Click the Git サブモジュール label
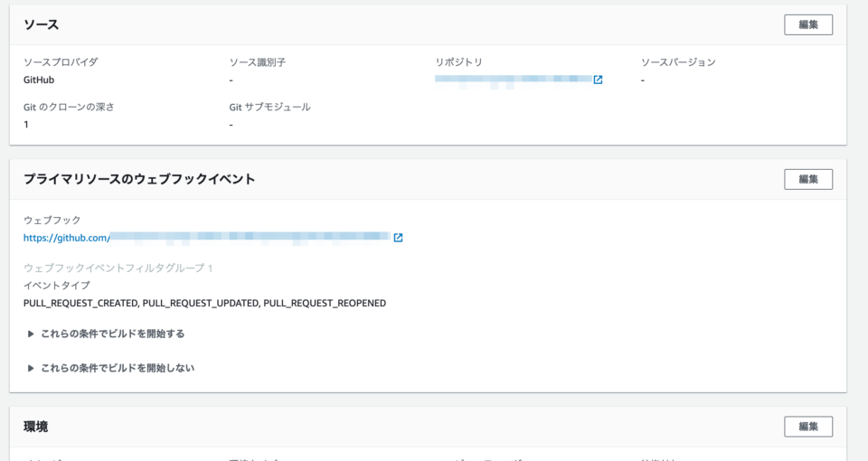 [x=270, y=107]
